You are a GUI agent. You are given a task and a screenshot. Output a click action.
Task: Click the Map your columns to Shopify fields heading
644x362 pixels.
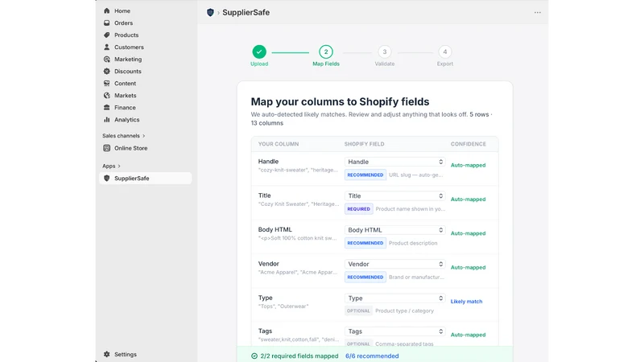(340, 102)
